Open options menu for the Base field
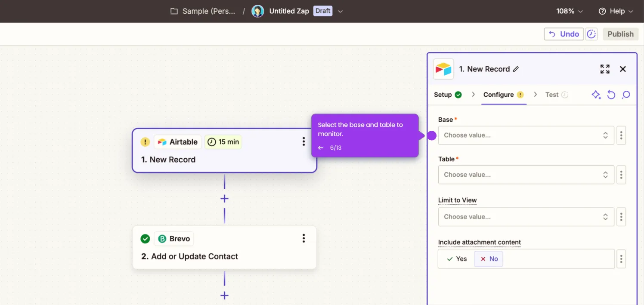 point(621,135)
